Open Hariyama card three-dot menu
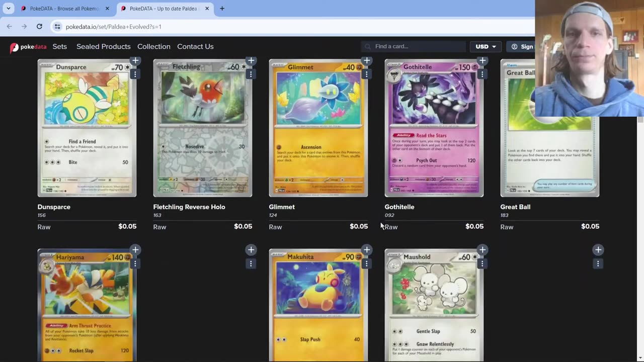Viewport: 644px width, 362px height. [x=135, y=263]
